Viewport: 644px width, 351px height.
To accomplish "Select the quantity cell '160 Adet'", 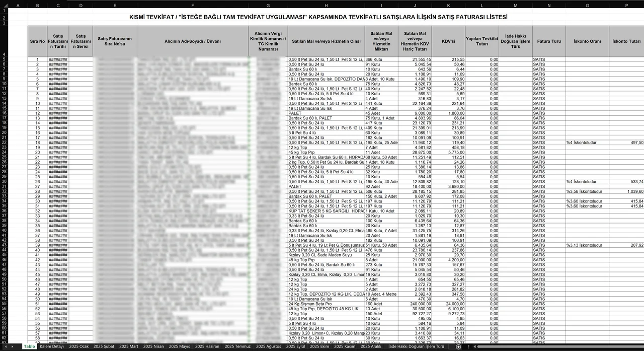I will [x=381, y=304].
